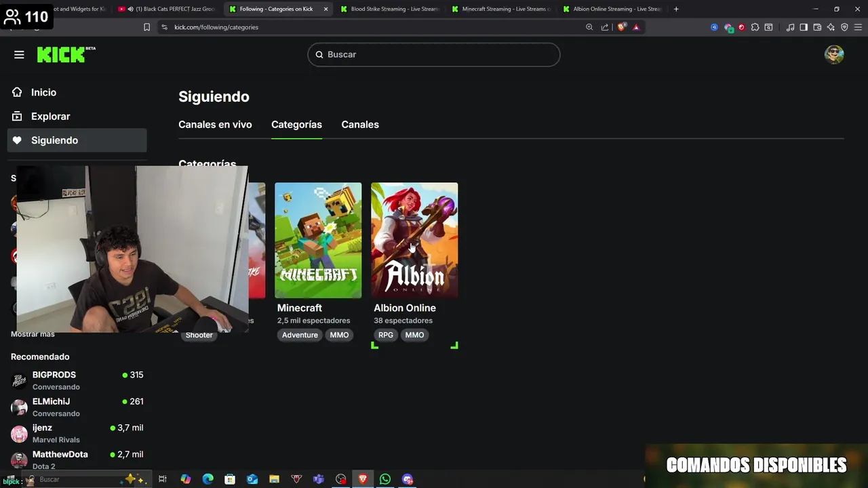Click ijenz channel avatar
Image resolution: width=868 pixels, height=488 pixels.
[19, 433]
